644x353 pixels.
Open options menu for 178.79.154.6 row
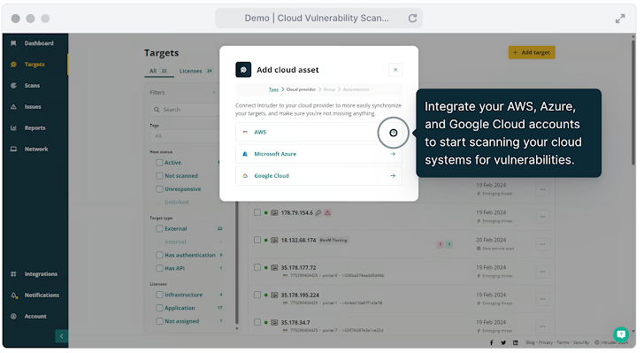[542, 217]
